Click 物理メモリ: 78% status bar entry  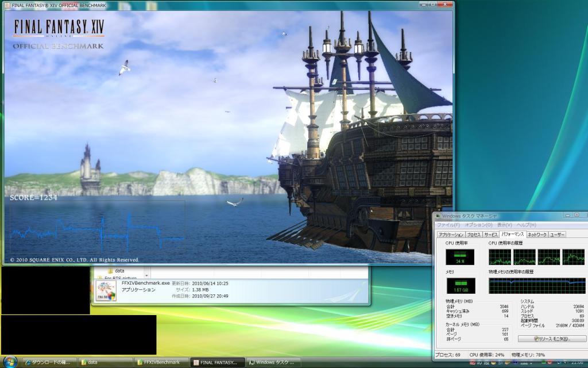528,354
